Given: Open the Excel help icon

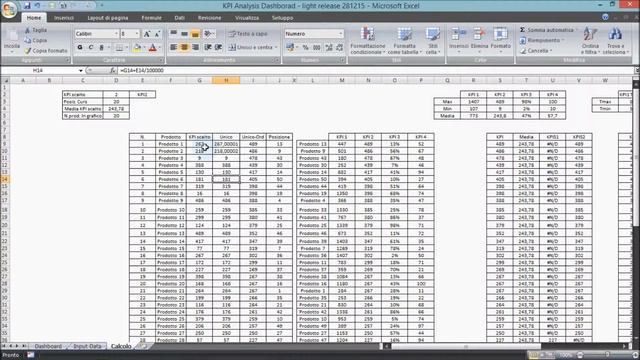Looking at the screenshot, I should 605,17.
